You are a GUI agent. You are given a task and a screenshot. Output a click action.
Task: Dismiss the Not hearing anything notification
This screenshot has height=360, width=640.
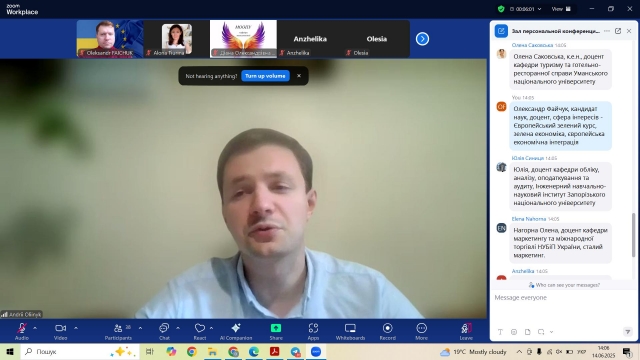pos(299,76)
